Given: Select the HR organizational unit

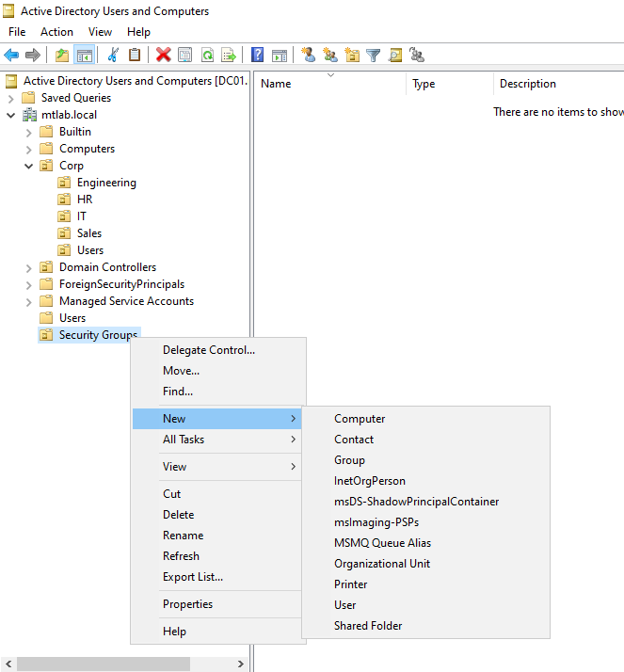Looking at the screenshot, I should pos(85,200).
